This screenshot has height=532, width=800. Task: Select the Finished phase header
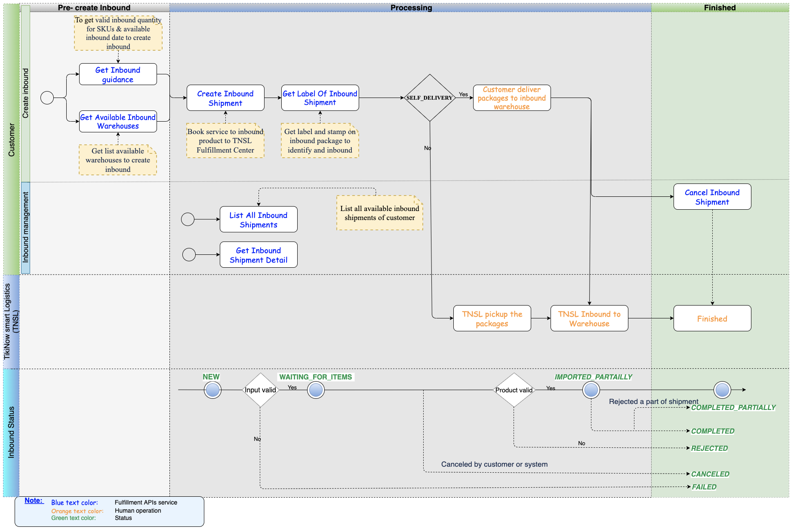pos(720,8)
